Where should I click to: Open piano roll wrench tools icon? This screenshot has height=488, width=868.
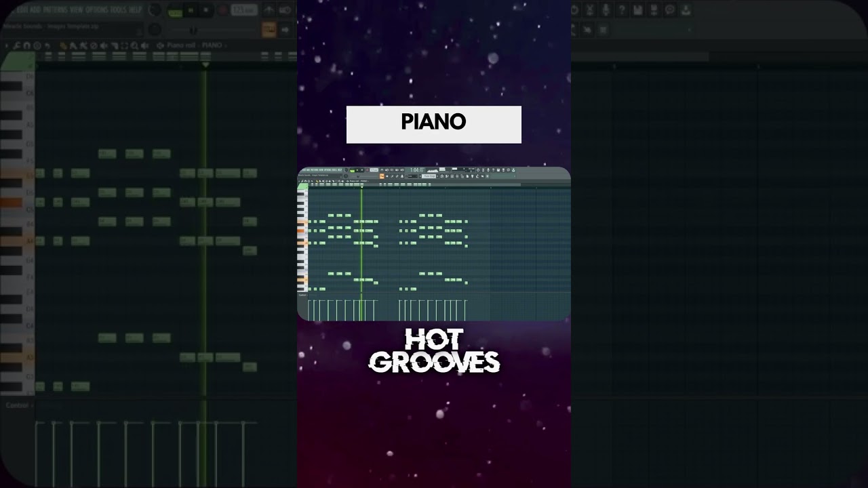click(17, 45)
